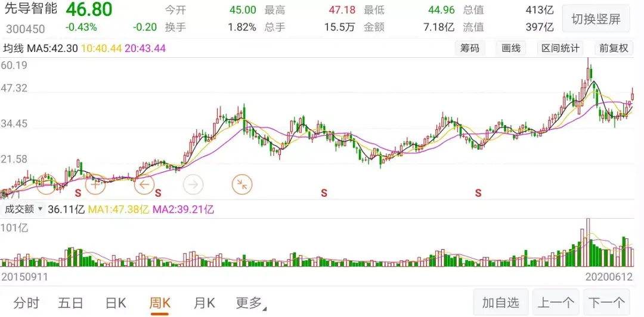
Task: Switch to the 日K tab
Action: [116, 303]
